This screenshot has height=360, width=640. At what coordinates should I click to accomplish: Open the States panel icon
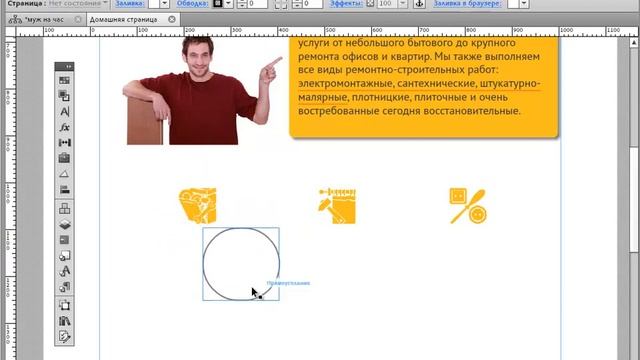(64, 240)
